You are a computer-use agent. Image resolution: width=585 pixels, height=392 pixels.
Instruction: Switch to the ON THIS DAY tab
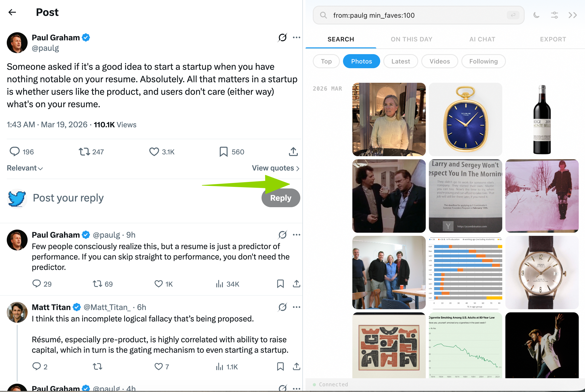411,39
